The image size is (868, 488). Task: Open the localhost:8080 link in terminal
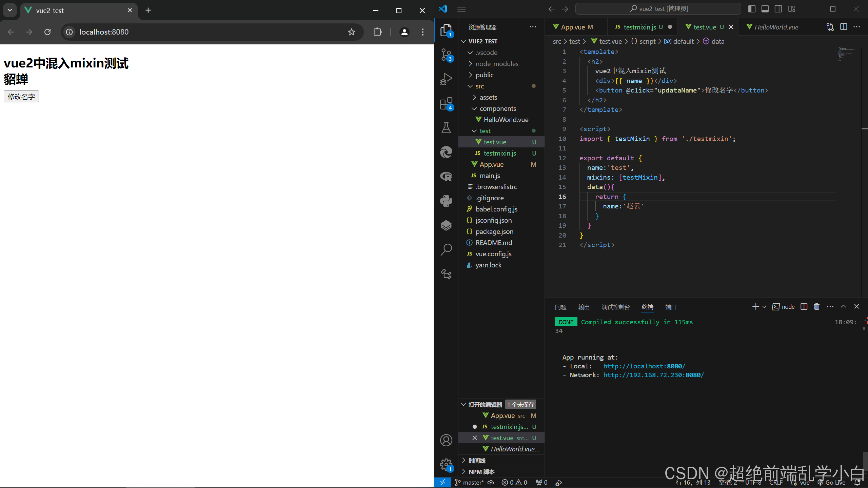644,366
